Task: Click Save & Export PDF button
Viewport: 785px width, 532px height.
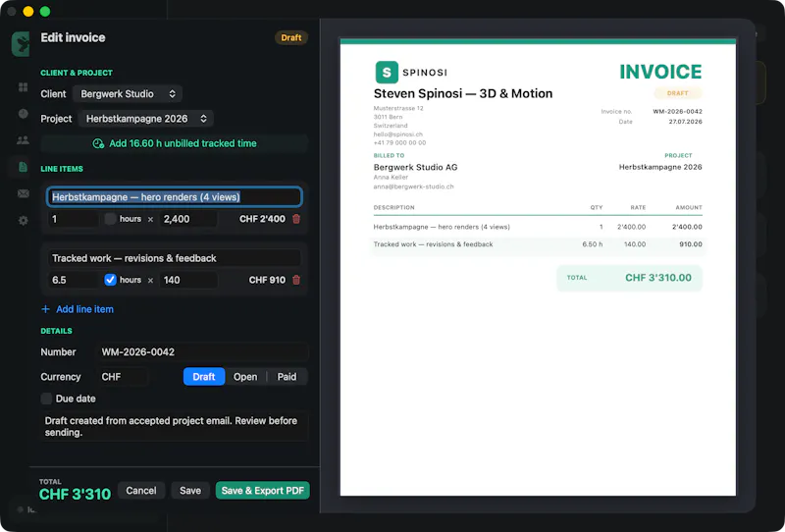Action: [263, 491]
